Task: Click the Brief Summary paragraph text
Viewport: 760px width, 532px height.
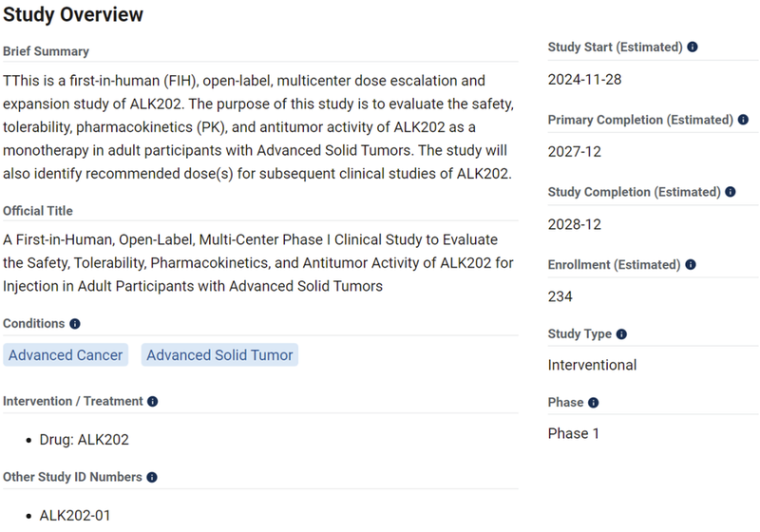Action: click(x=258, y=127)
